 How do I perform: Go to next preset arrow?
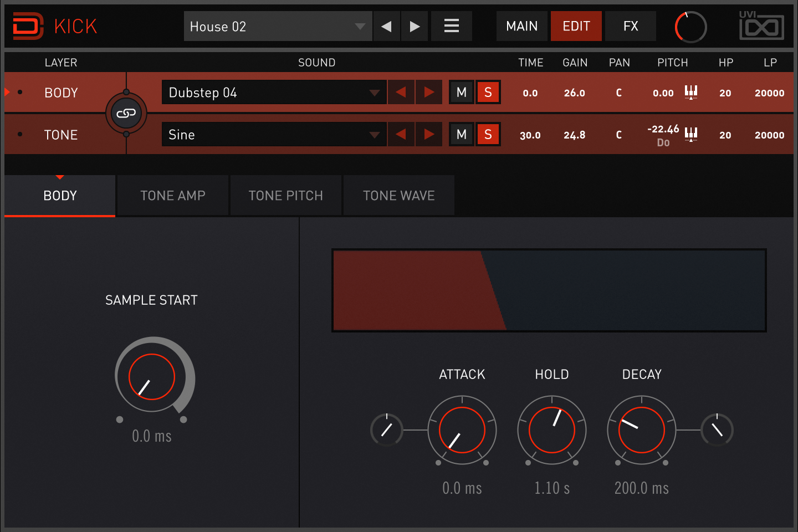tap(415, 26)
